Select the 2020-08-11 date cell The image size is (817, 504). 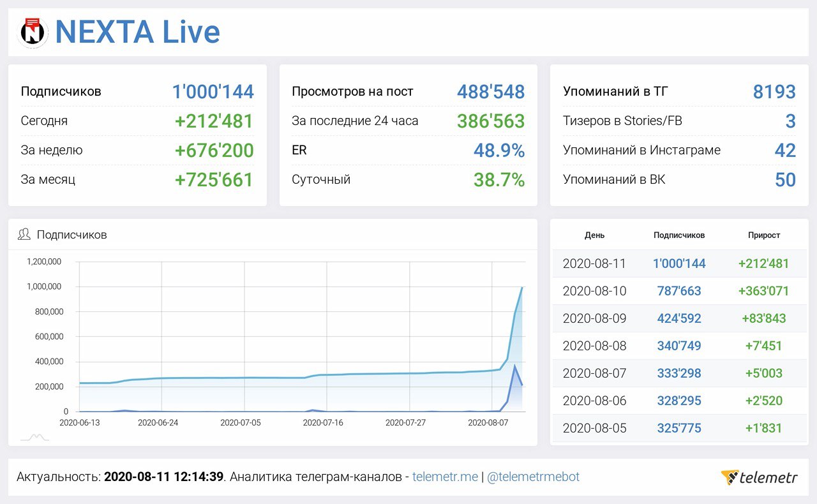coord(594,263)
